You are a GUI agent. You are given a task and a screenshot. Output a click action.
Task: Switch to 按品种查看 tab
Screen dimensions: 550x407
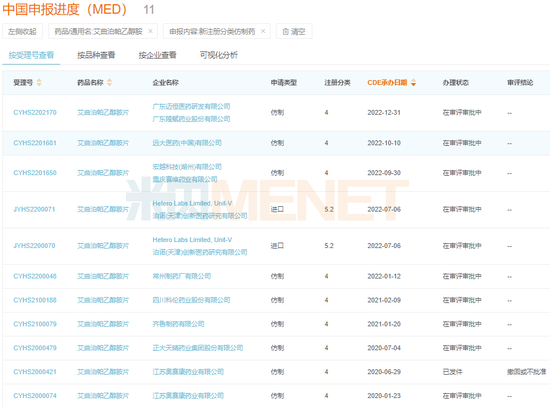coord(96,55)
